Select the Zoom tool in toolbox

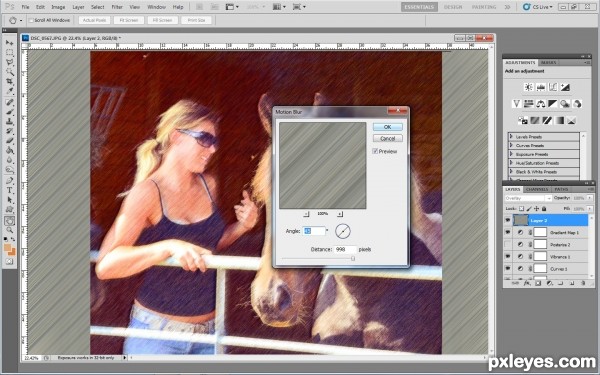coord(9,230)
